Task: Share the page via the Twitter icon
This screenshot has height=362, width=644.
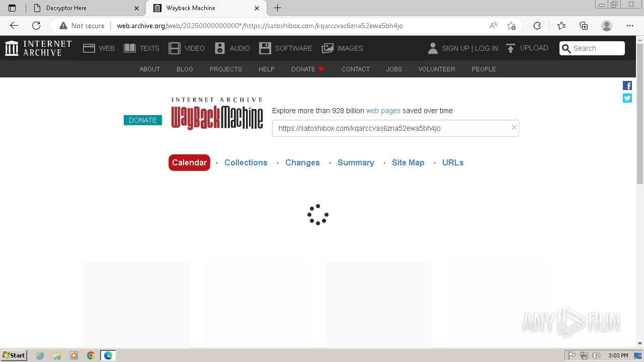Action: coord(627,98)
